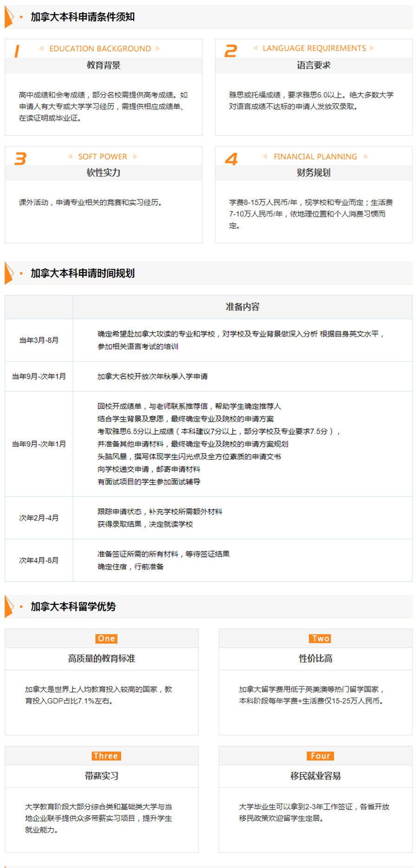Select the orange number 3 icon

[x=20, y=159]
